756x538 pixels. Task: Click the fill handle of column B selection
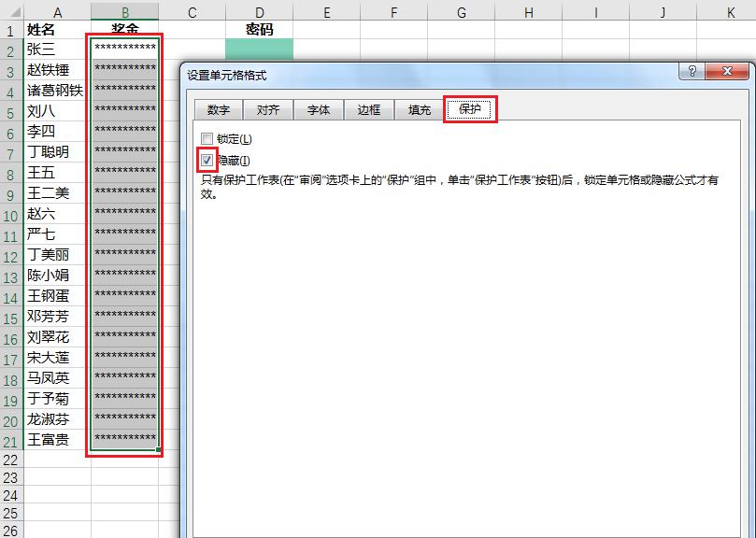tap(158, 450)
